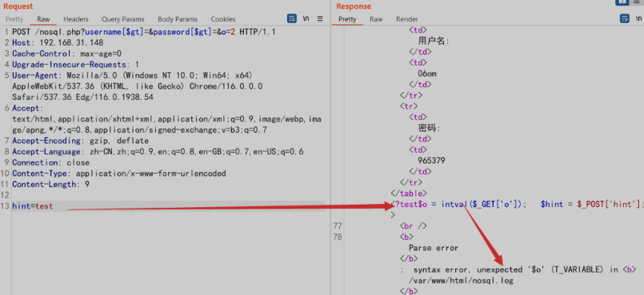Image resolution: width=644 pixels, height=295 pixels.
Task: Toggle the \n non-printable characters in Response panel
Action: point(639,18)
